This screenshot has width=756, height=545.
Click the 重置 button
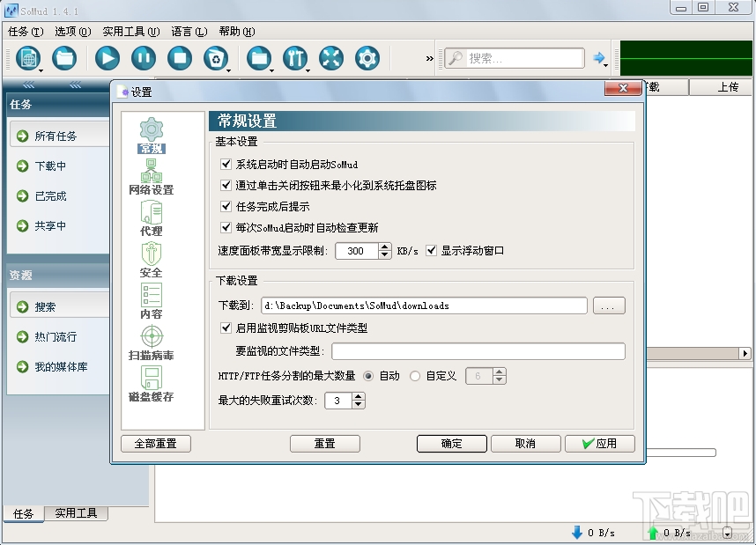pyautogui.click(x=325, y=444)
